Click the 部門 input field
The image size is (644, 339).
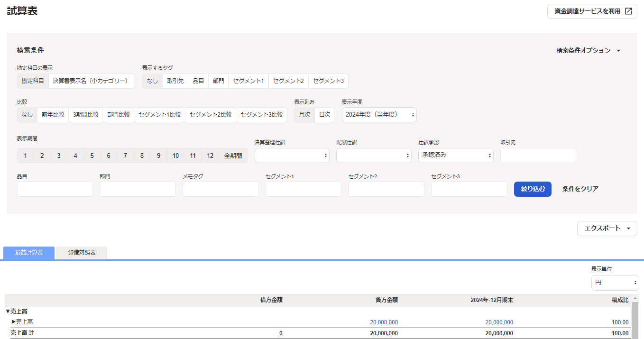click(x=138, y=189)
